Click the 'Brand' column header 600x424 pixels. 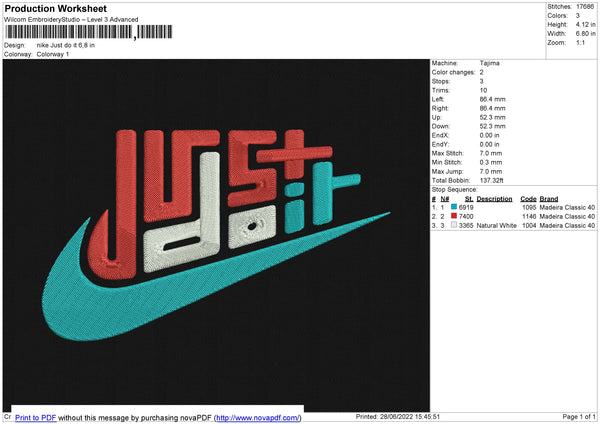(x=549, y=199)
